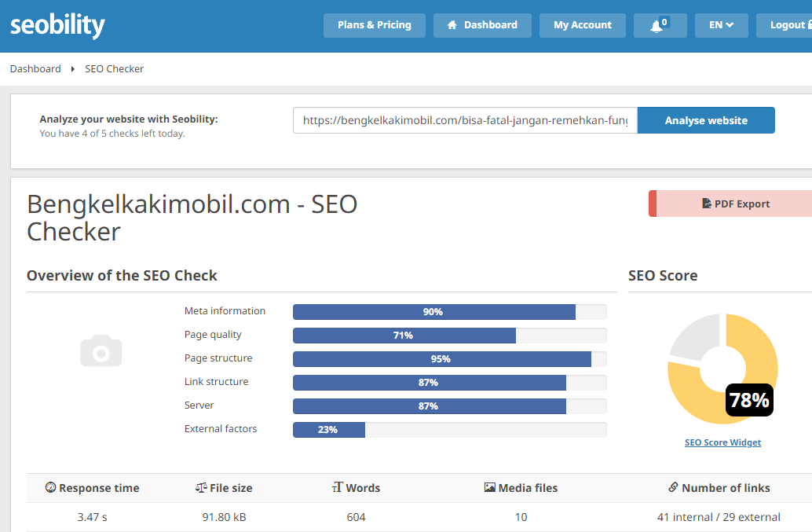Click the Number of links chain icon
812x532 pixels.
pos(673,487)
